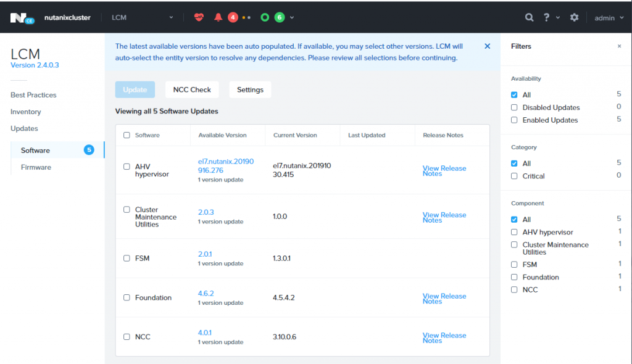Image resolution: width=632 pixels, height=364 pixels.
Task: Filter by FSM component
Action: point(514,265)
